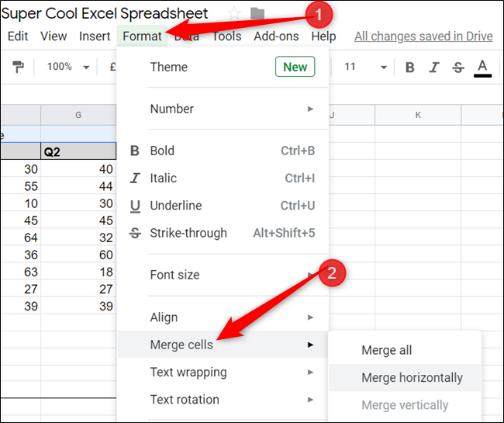The height and width of the screenshot is (423, 504).
Task: Select Strike-through from the Format menu
Action: tap(223, 233)
